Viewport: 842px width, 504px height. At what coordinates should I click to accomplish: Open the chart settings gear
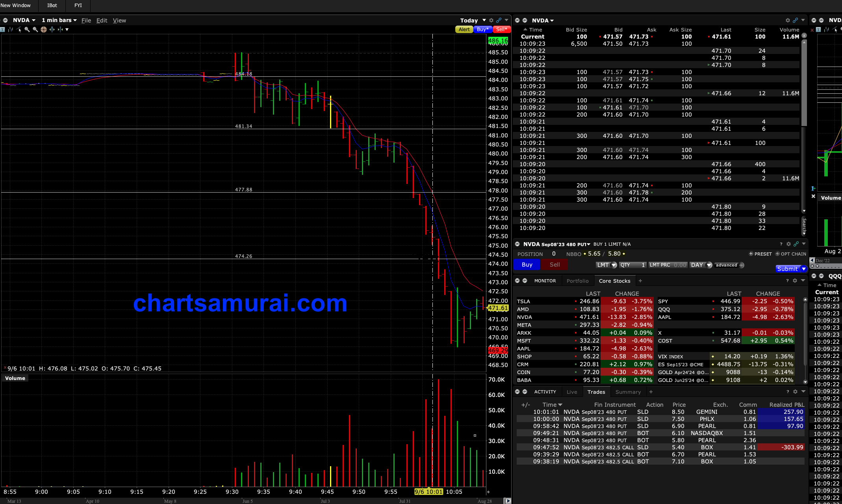[491, 20]
